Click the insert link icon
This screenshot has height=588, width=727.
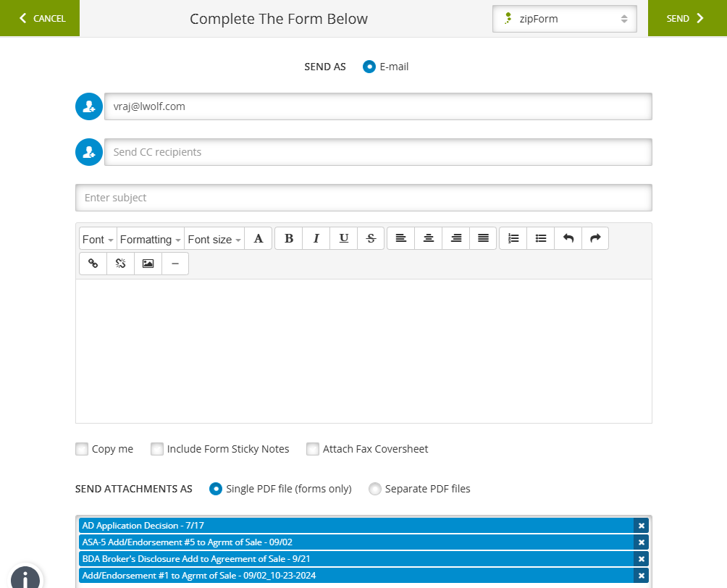(93, 263)
